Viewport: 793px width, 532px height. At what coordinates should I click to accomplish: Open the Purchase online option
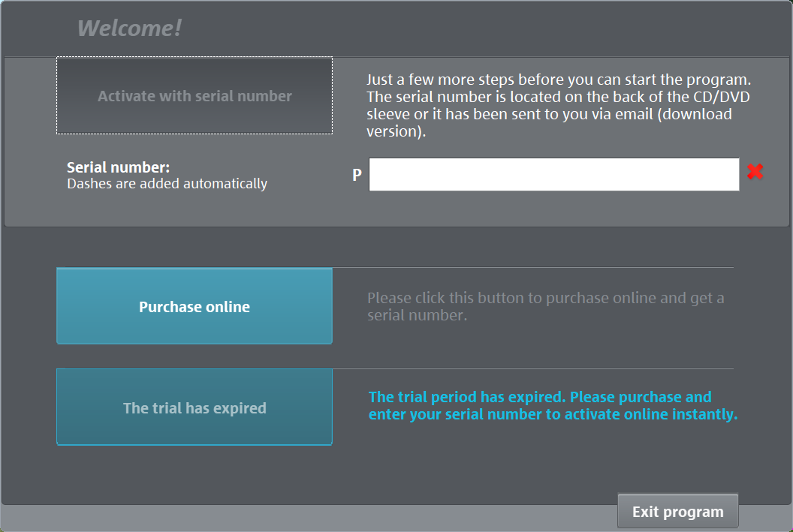(194, 306)
